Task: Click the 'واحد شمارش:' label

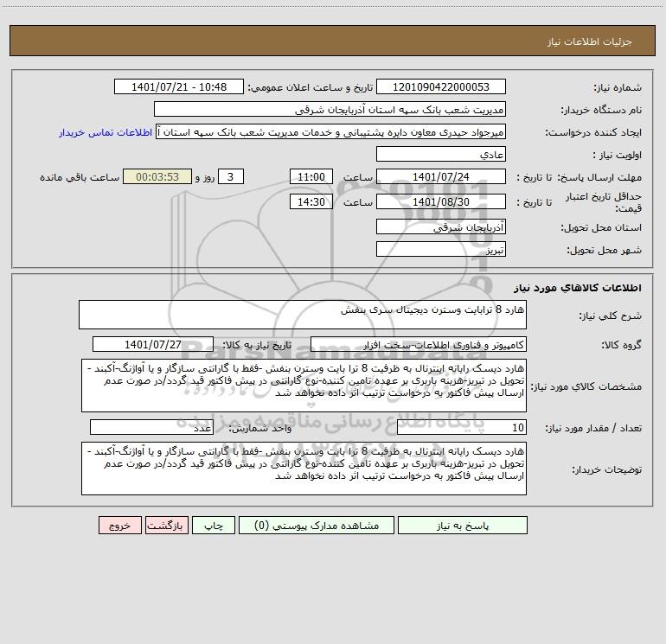Action: coord(260,429)
